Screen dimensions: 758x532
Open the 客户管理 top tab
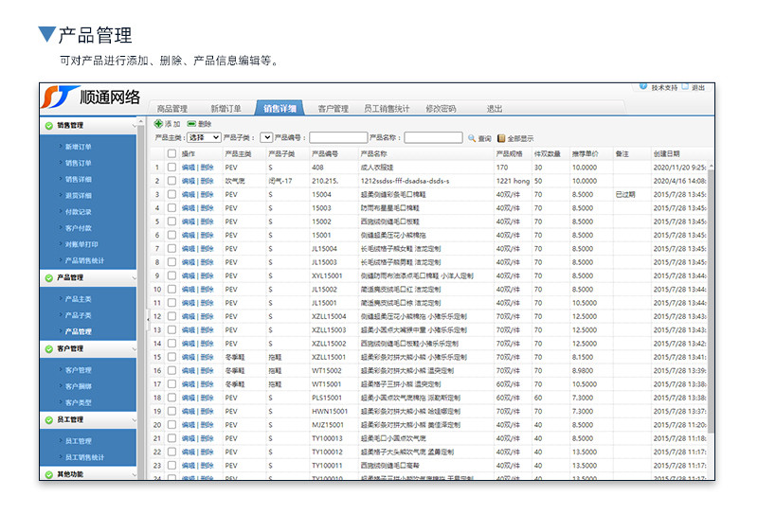coord(334,109)
